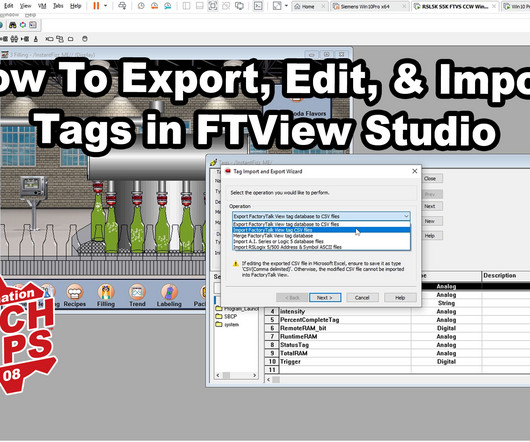Pause the virtual machine with orange pause icon
Screen dimensions: 530x442
pyautogui.click(x=96, y=6)
